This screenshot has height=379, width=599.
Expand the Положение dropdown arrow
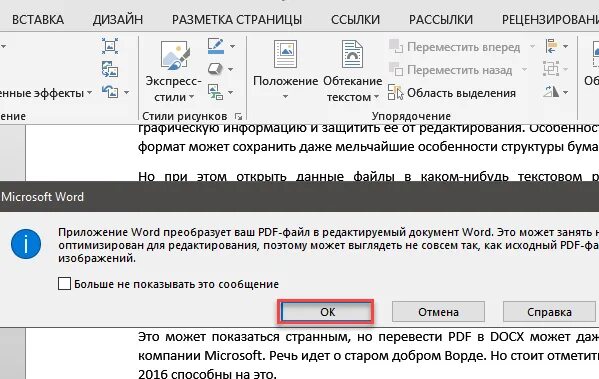click(x=285, y=97)
